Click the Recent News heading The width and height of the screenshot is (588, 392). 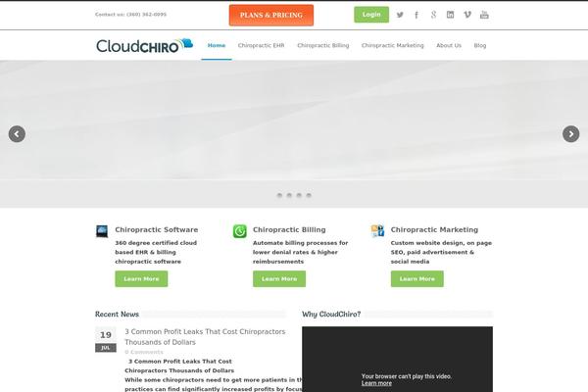tap(117, 314)
